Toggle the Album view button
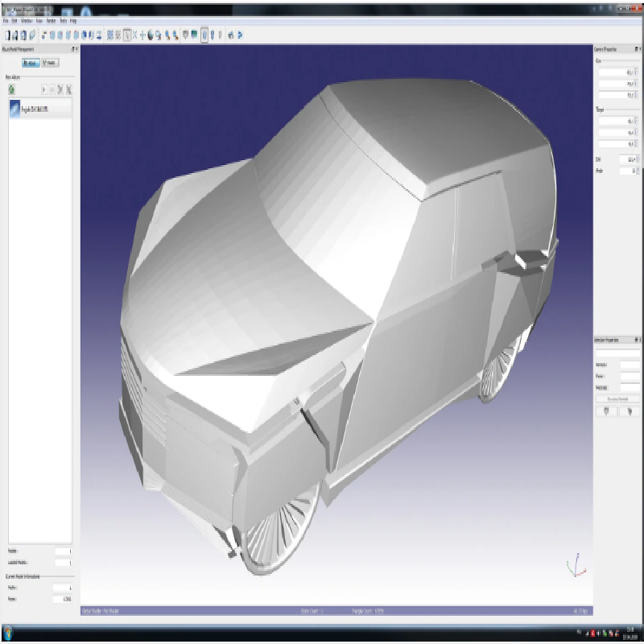The height and width of the screenshot is (644, 644). click(30, 63)
